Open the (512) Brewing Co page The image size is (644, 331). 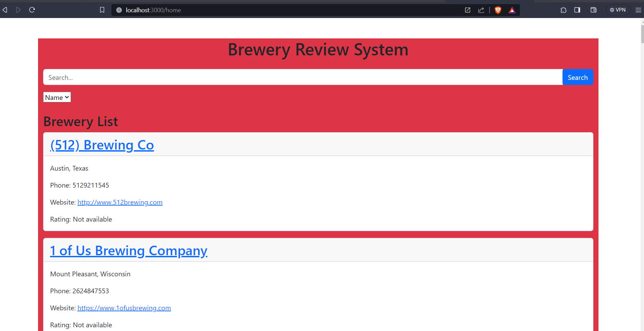click(x=102, y=145)
